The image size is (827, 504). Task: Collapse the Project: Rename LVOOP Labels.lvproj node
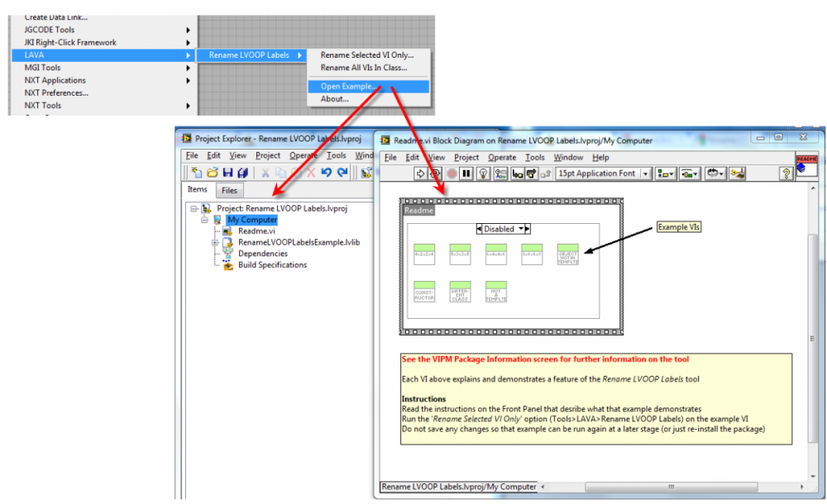[194, 209]
